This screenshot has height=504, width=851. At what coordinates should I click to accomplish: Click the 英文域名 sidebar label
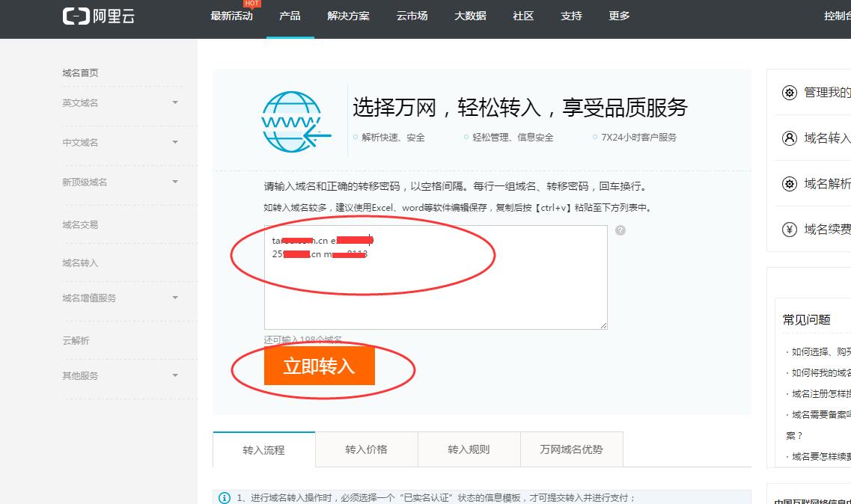pos(80,103)
